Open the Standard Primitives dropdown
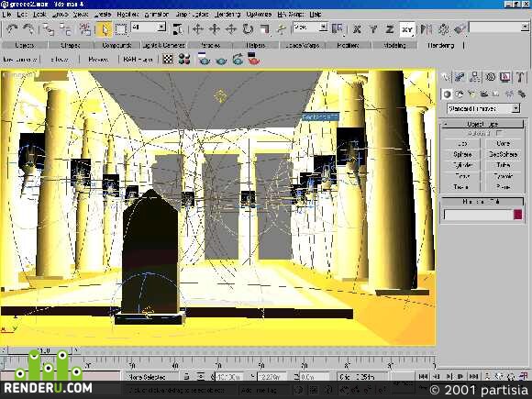532x399 pixels. click(x=483, y=108)
